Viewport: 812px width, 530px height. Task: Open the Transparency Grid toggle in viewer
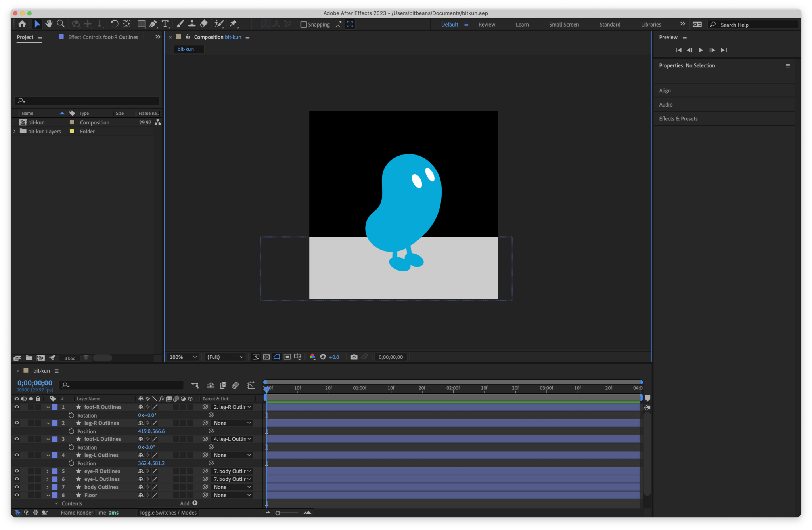click(x=266, y=357)
